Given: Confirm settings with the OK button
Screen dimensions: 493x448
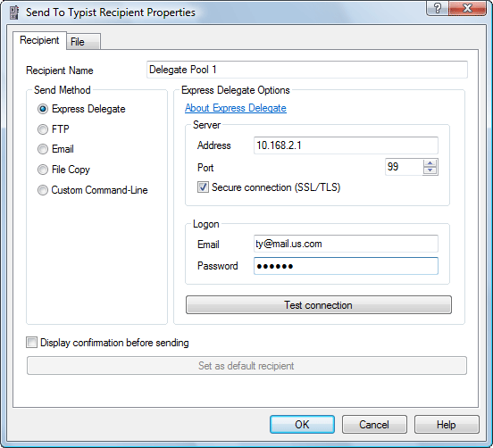Looking at the screenshot, I should point(302,425).
